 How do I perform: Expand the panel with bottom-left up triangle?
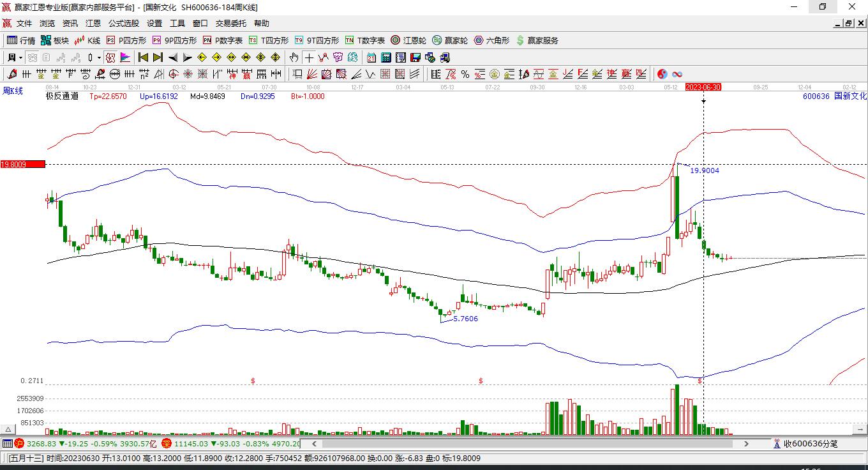pyautogui.click(x=9, y=430)
